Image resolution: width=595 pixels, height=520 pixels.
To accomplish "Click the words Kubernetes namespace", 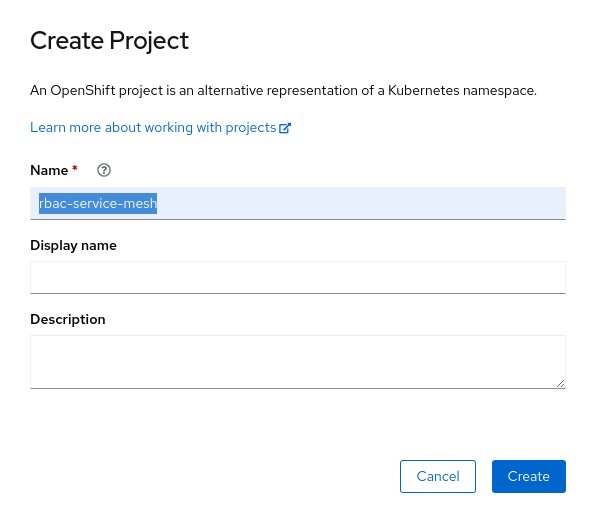I will coord(462,91).
